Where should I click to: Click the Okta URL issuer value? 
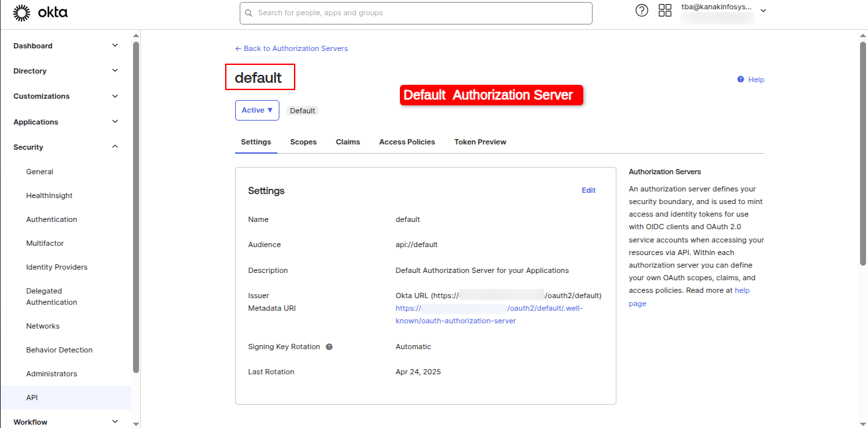(499, 295)
